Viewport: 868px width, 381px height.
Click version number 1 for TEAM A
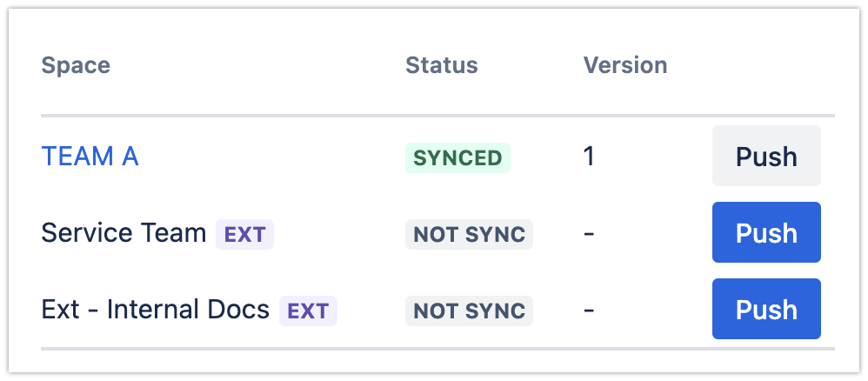(589, 157)
